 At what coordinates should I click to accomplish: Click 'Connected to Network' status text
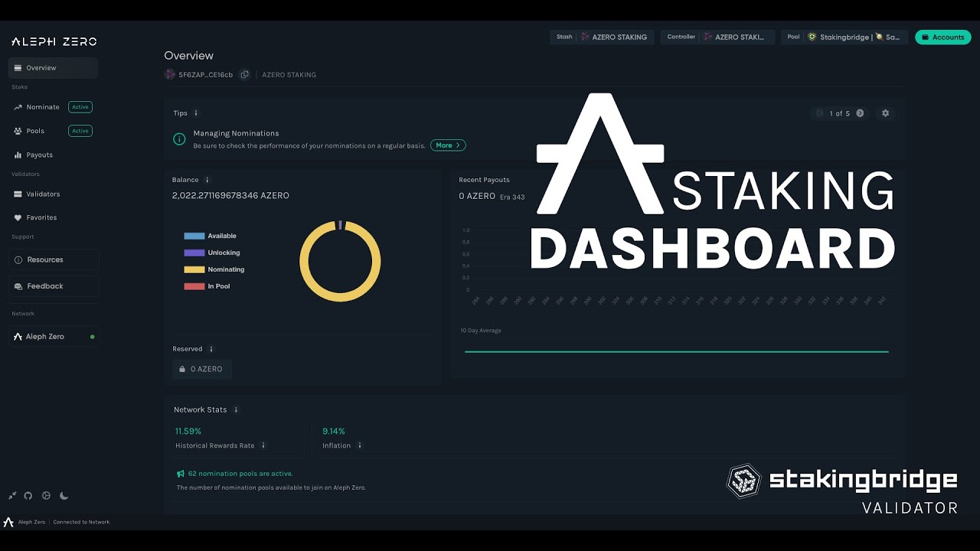click(81, 522)
